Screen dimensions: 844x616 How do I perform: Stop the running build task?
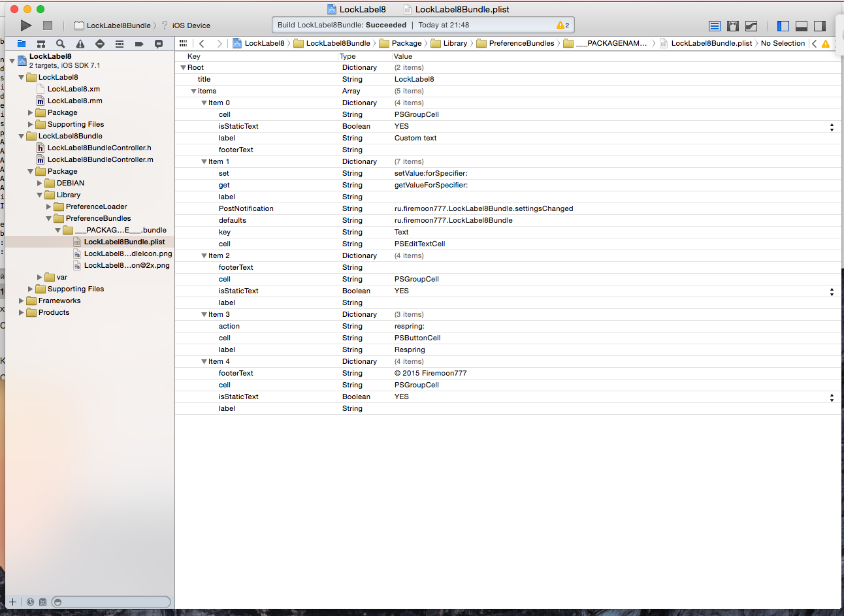coord(48,25)
